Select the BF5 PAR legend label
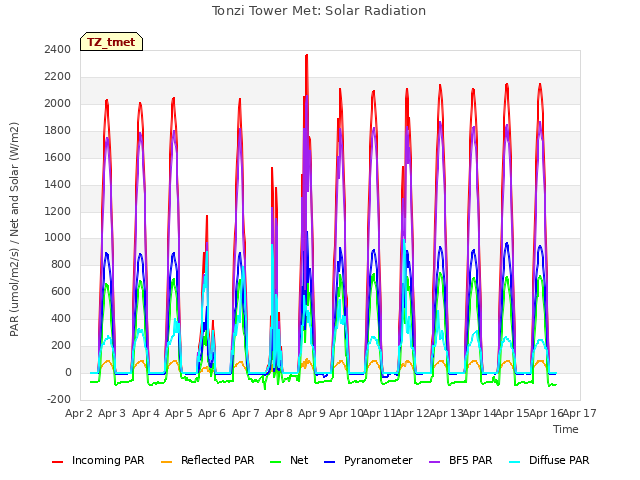Image resolution: width=640 pixels, height=480 pixels. click(x=471, y=460)
